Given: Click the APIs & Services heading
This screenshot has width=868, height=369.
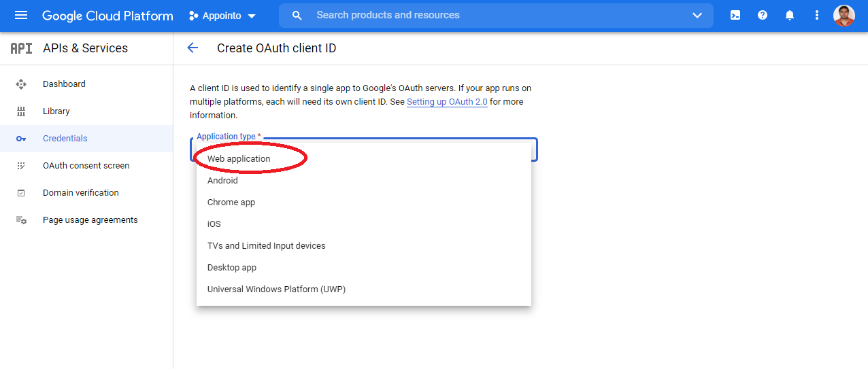Looking at the screenshot, I should coord(85,48).
